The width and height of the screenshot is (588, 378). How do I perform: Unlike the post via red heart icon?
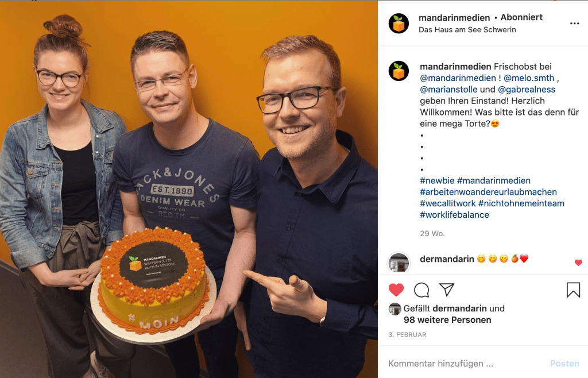[x=396, y=290]
